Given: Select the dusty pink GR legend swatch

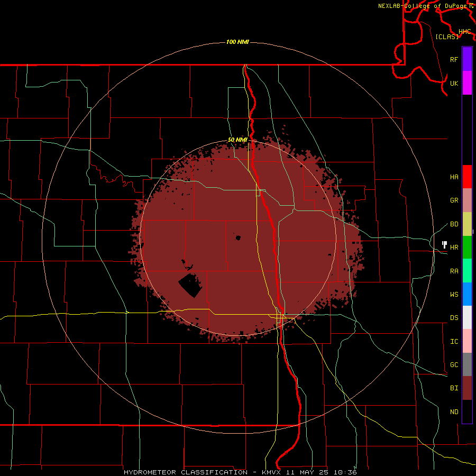Looking at the screenshot, I should [467, 200].
